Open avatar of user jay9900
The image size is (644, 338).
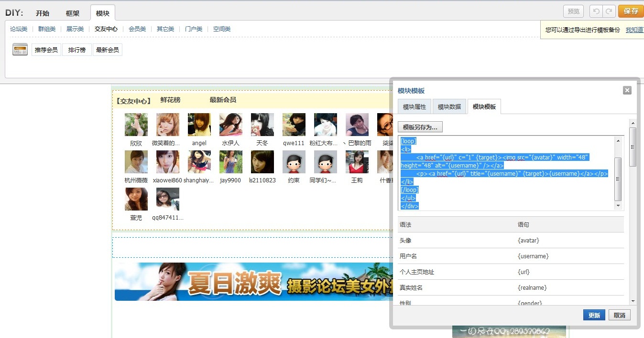point(231,162)
